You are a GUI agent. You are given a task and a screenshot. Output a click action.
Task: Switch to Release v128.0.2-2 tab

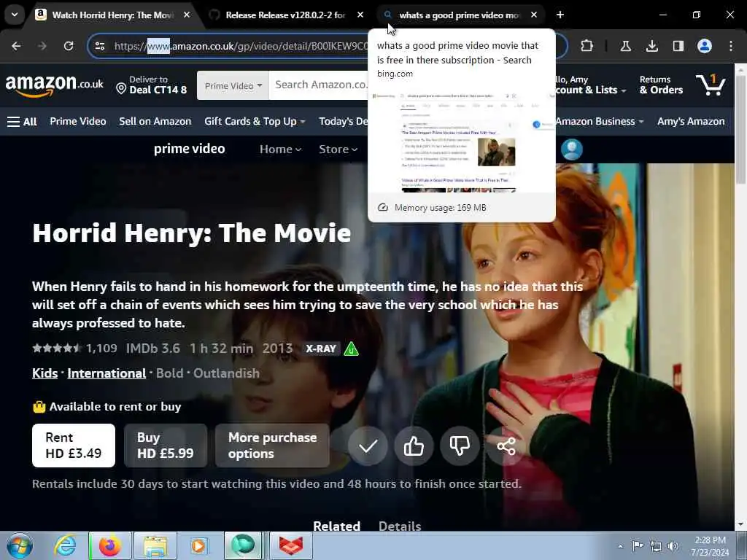285,15
